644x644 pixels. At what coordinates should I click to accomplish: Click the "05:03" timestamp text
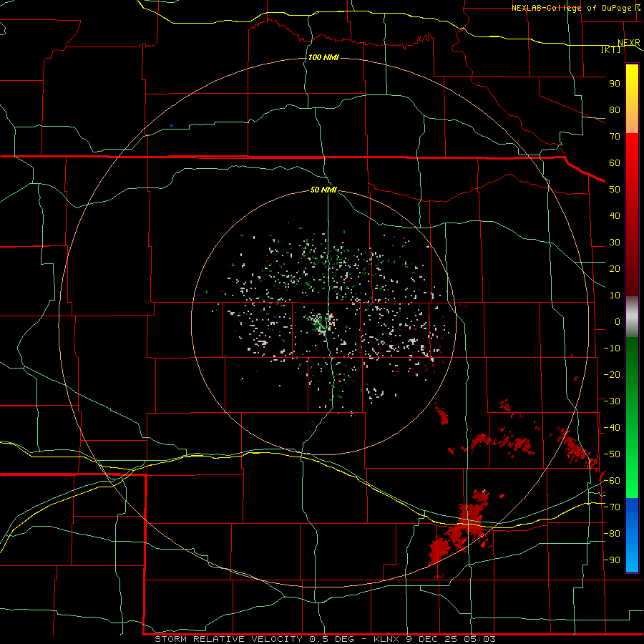click(479, 639)
